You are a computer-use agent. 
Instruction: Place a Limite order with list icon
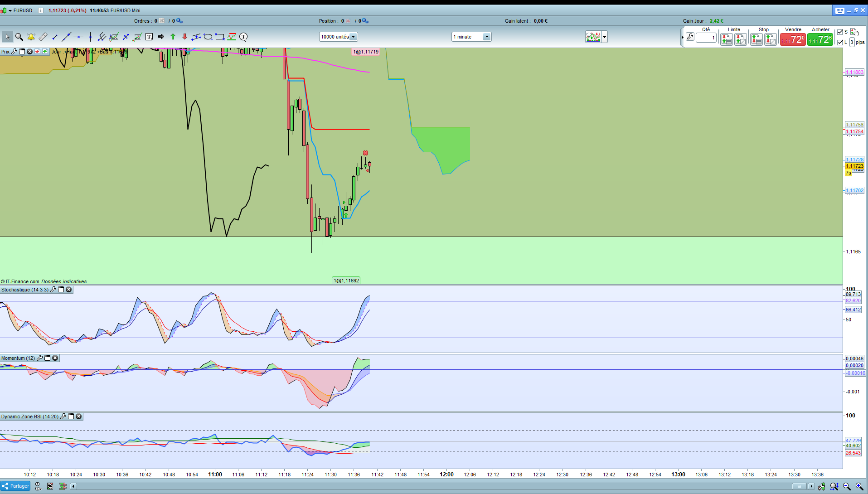coord(726,39)
